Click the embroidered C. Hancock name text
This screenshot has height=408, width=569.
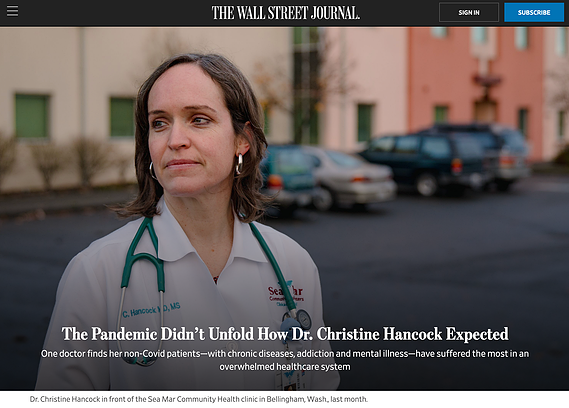pyautogui.click(x=151, y=310)
